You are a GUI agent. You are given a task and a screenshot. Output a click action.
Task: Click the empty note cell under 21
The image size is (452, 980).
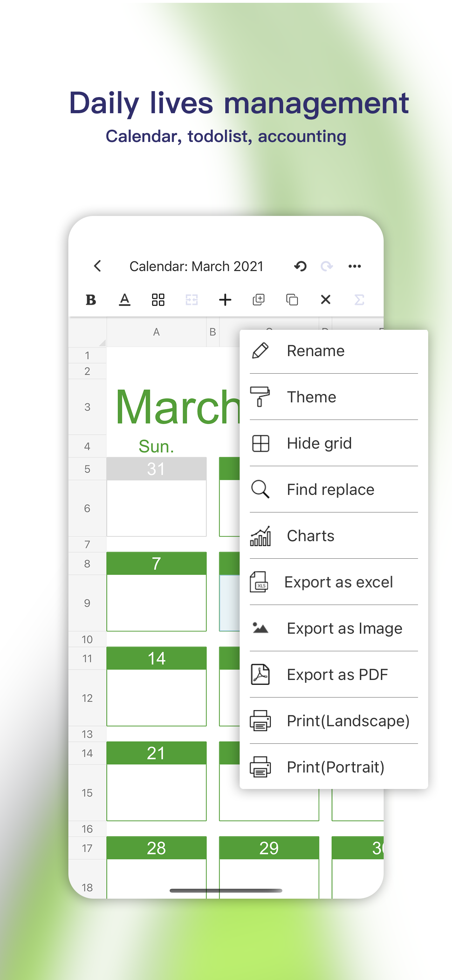[156, 792]
